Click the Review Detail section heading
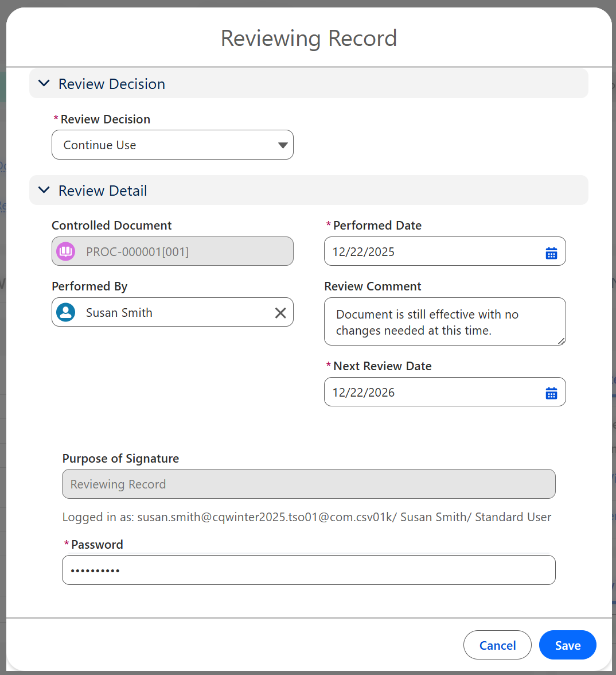This screenshot has height=675, width=616. click(x=103, y=191)
